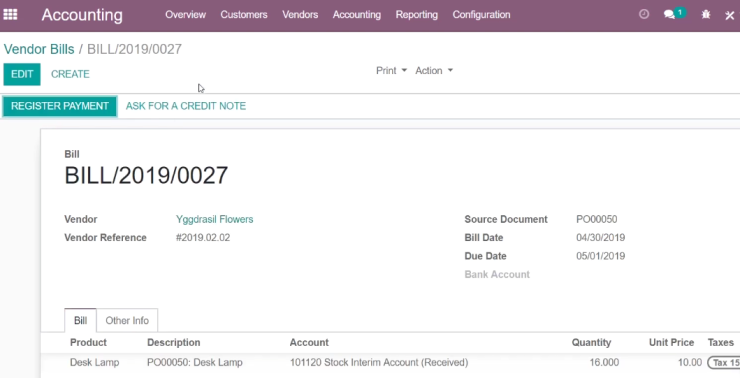This screenshot has height=378, width=740.
Task: Click the chat notification badge showing 1
Action: 680,12
